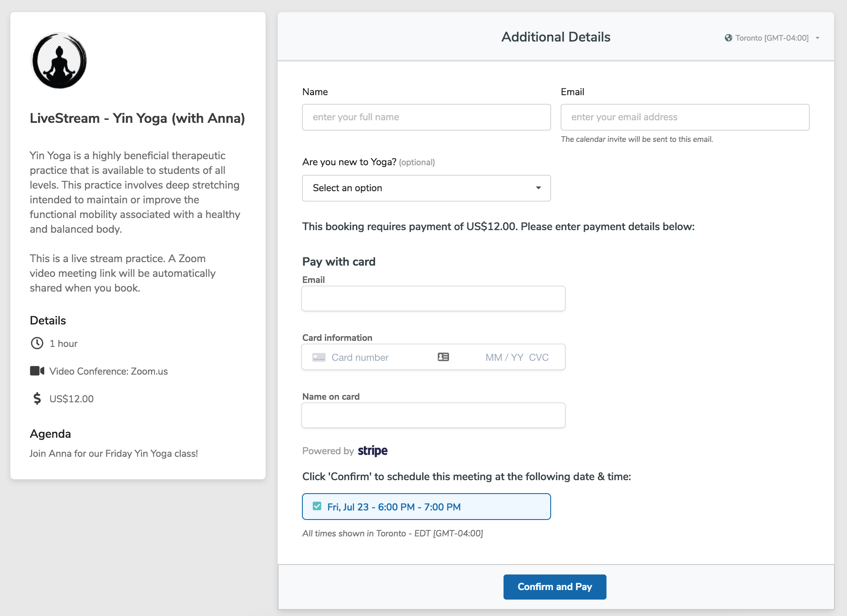Viewport: 847px width, 616px height.
Task: Click the 'Pay with card' heading
Action: click(339, 261)
